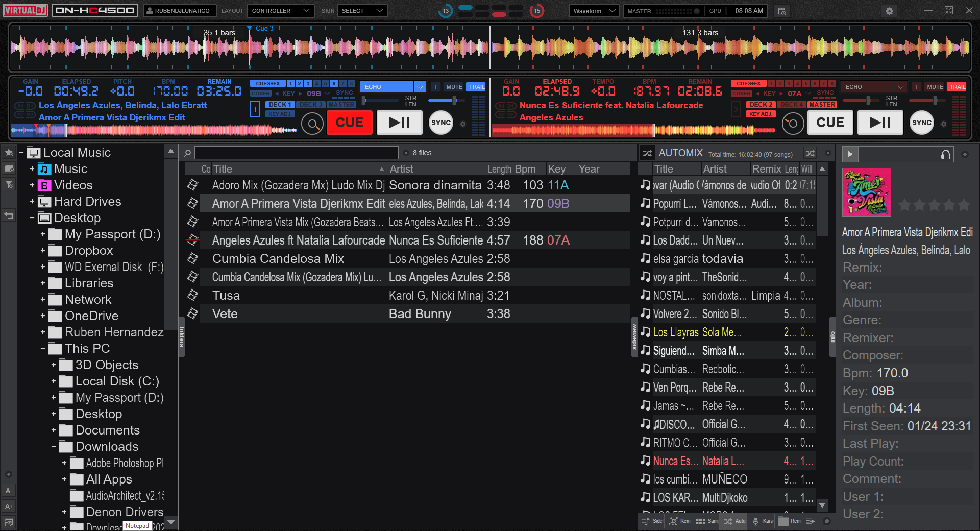Collapse the Desktop tree node
Viewport: 980px width, 531px height.
[x=32, y=218]
